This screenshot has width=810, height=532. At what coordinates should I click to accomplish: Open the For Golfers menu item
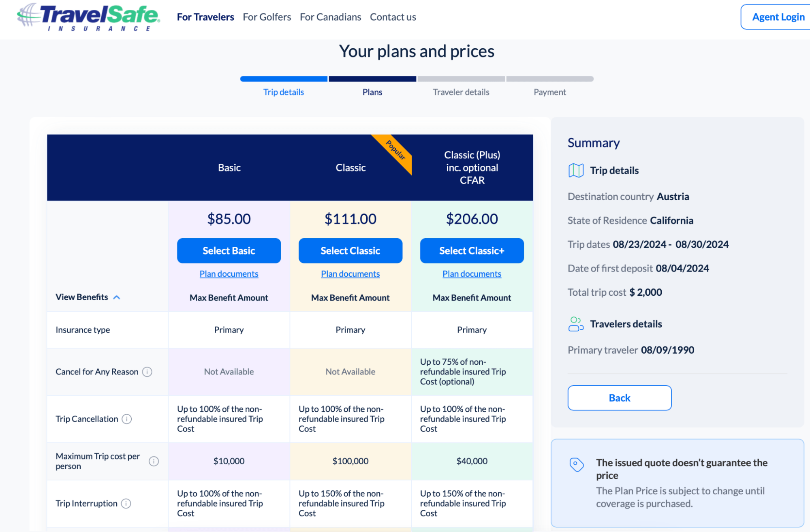pyautogui.click(x=267, y=17)
